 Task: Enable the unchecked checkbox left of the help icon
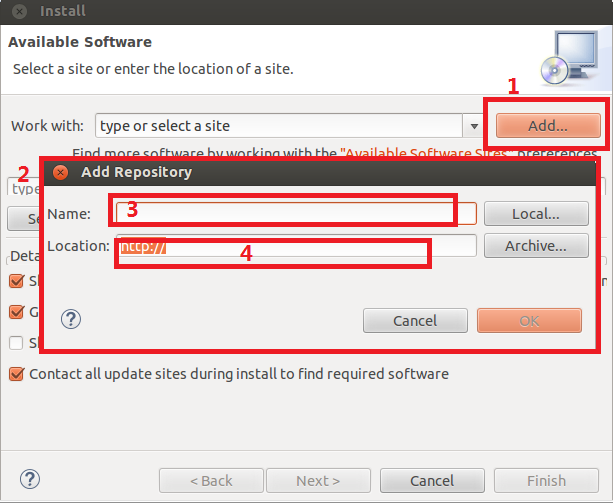16,343
